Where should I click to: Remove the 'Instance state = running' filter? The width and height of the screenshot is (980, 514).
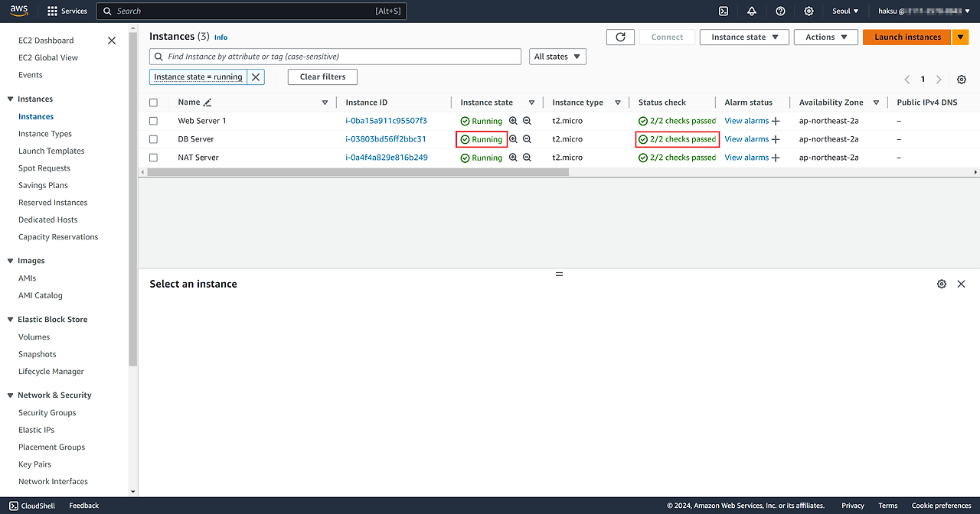click(x=256, y=76)
